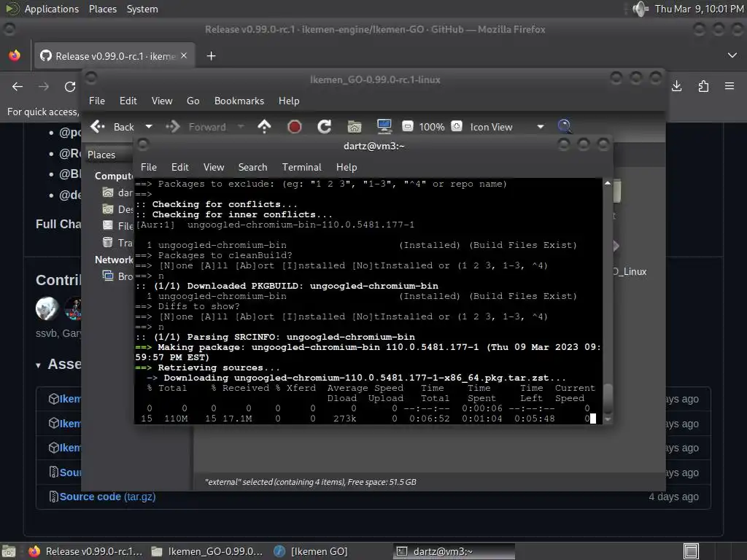Click terminal scrollbar down arrow
This screenshot has height=560, width=747.
point(608,419)
